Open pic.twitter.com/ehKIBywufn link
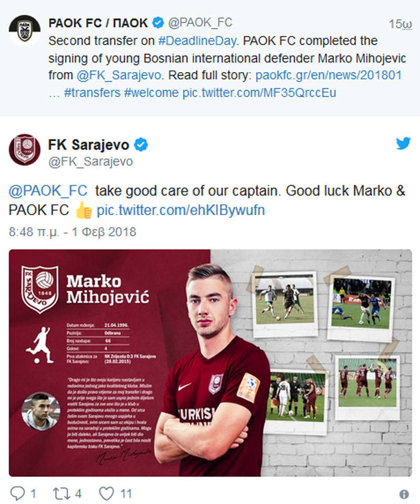The width and height of the screenshot is (420, 504). tap(181, 210)
